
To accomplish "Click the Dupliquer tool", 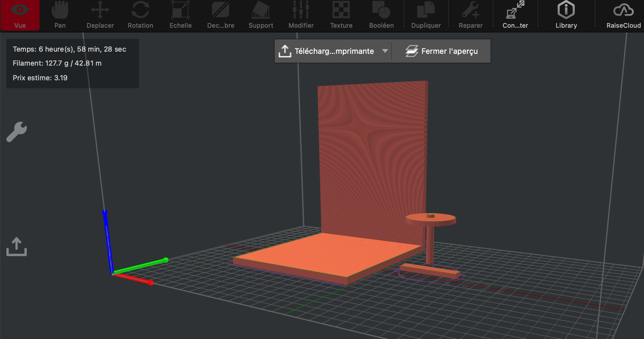I will click(426, 15).
